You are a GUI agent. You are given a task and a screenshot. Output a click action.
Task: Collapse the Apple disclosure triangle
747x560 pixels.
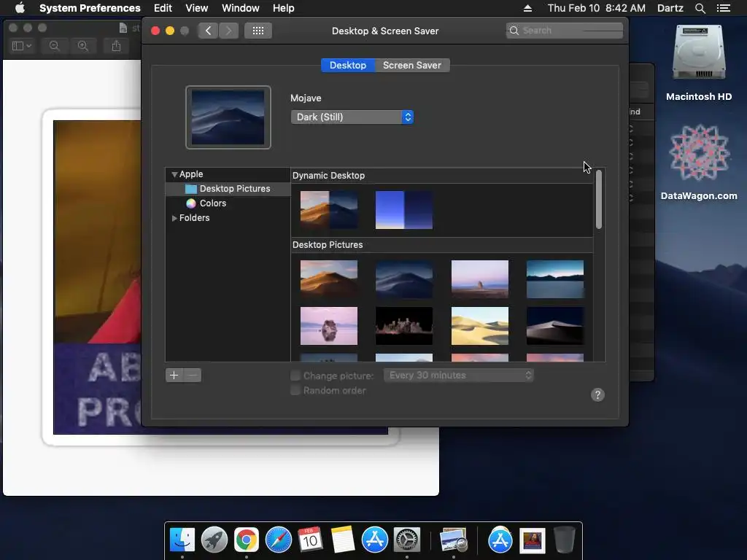(174, 175)
